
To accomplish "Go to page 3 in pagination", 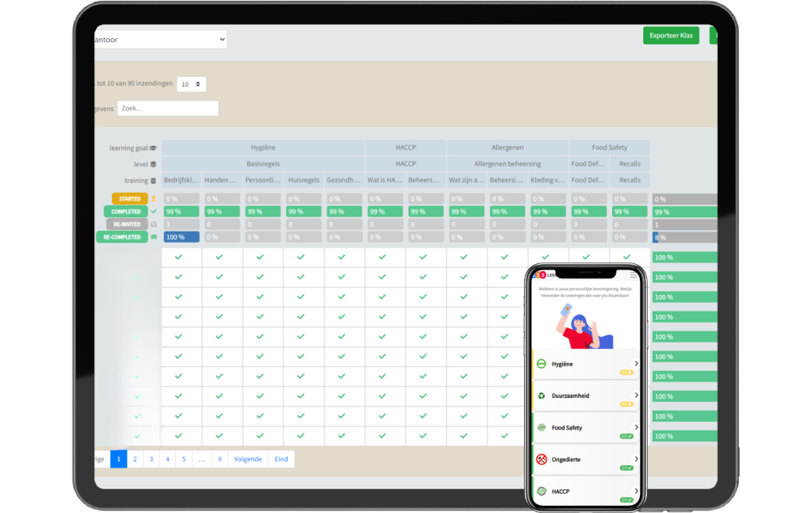I will [151, 459].
